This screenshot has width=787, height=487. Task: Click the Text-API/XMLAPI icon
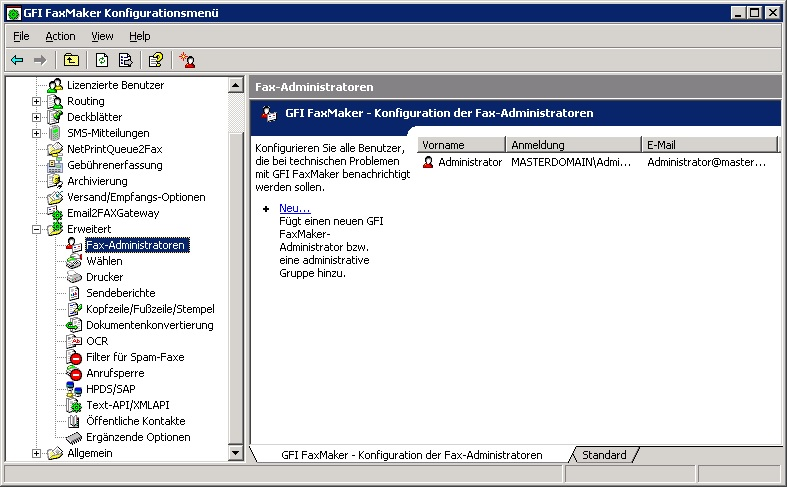click(74, 405)
